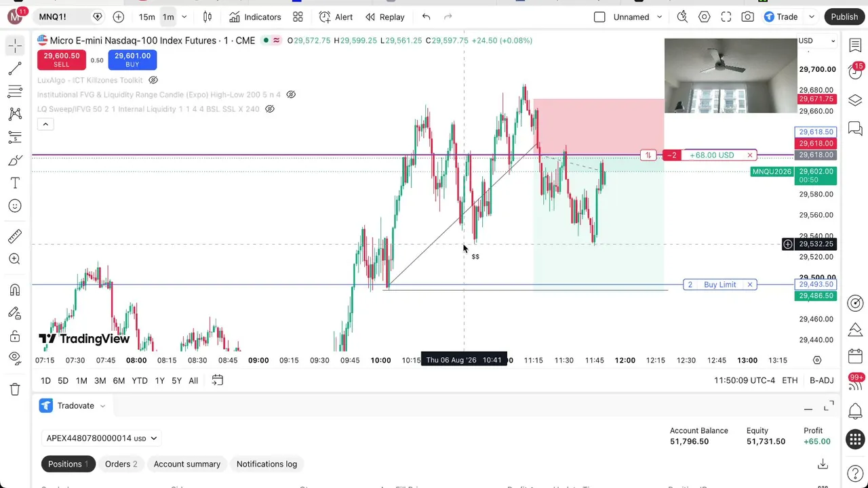Screen dimensions: 868x488
Task: Toggle lock all drawings
Action: [15, 336]
